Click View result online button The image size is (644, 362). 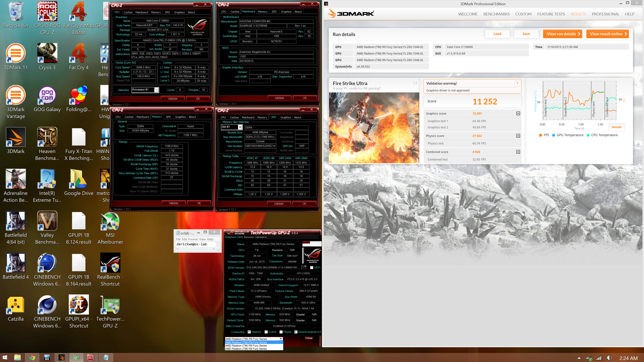[607, 34]
